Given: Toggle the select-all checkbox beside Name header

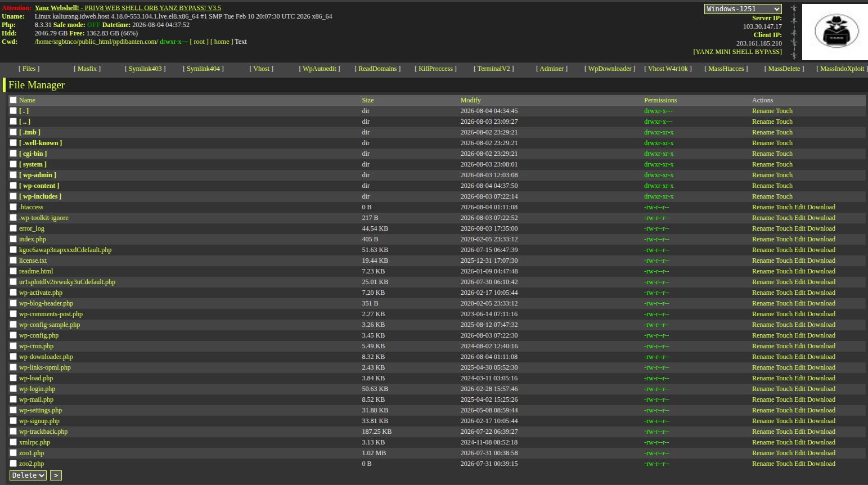Looking at the screenshot, I should click(14, 100).
